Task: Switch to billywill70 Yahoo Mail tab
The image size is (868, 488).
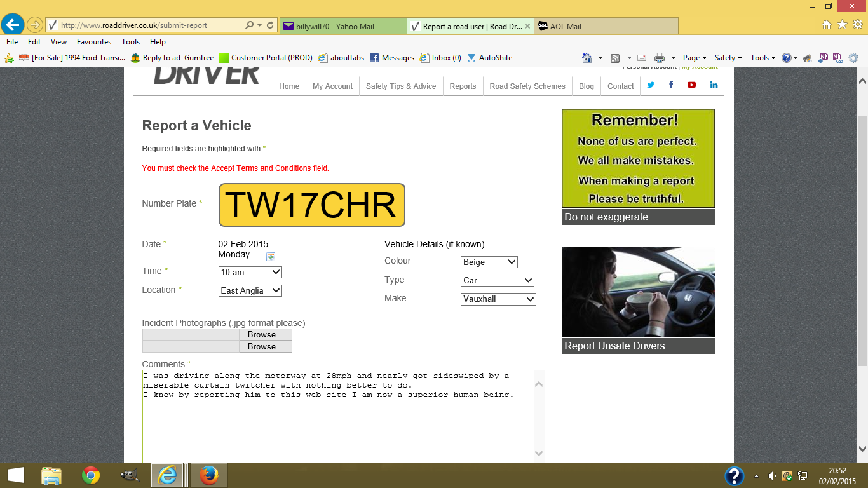Action: [342, 27]
